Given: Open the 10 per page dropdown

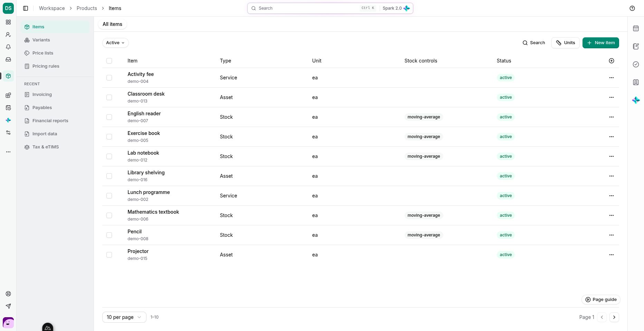Looking at the screenshot, I should tap(124, 317).
